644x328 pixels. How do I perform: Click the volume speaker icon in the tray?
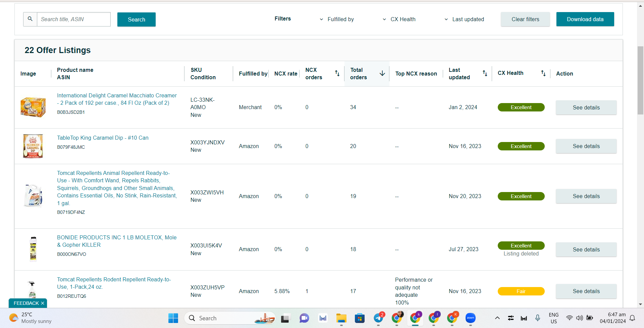tap(579, 318)
